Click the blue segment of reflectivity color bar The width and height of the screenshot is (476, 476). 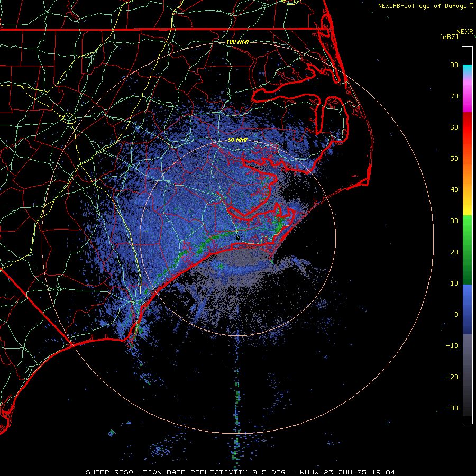coord(467,309)
